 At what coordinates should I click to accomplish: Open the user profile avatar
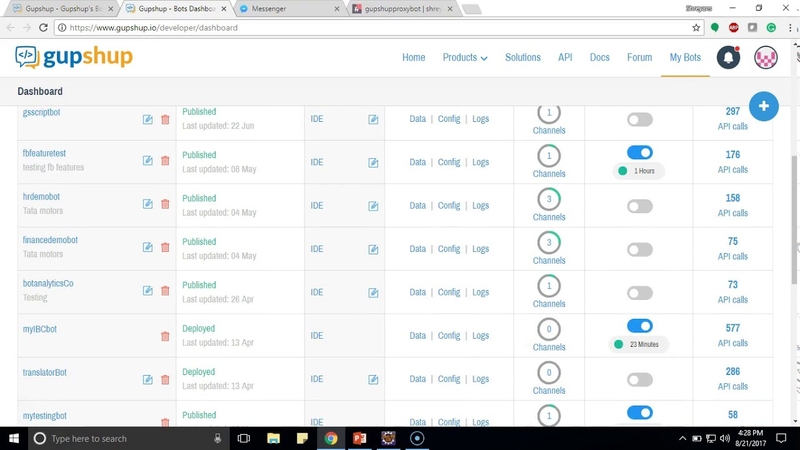tap(766, 57)
